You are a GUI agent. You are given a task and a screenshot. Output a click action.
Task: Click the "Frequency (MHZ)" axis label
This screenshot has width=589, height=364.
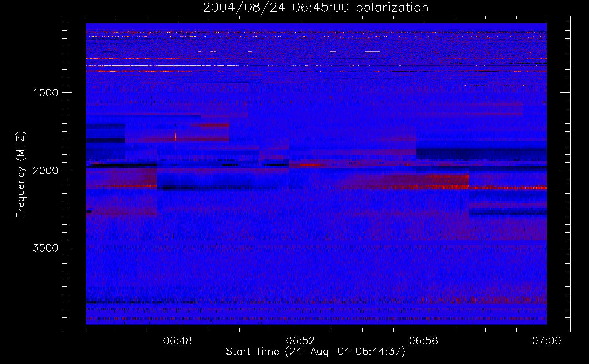21,175
